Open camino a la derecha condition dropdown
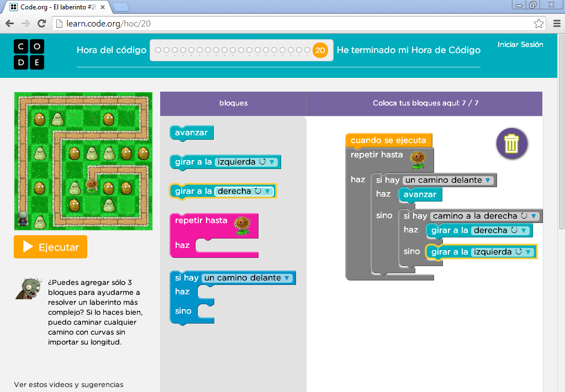 pyautogui.click(x=534, y=216)
